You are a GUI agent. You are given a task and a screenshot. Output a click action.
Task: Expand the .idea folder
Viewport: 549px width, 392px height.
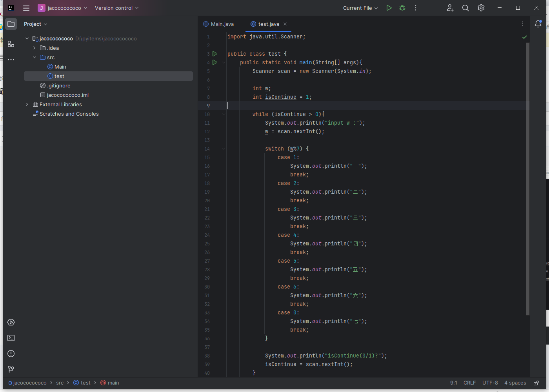click(35, 48)
